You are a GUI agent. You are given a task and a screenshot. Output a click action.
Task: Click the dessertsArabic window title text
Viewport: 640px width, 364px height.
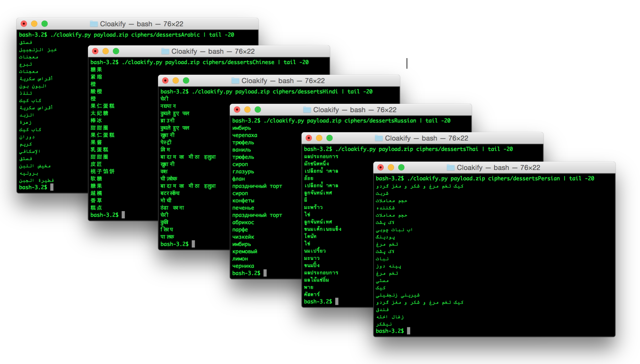click(x=142, y=24)
